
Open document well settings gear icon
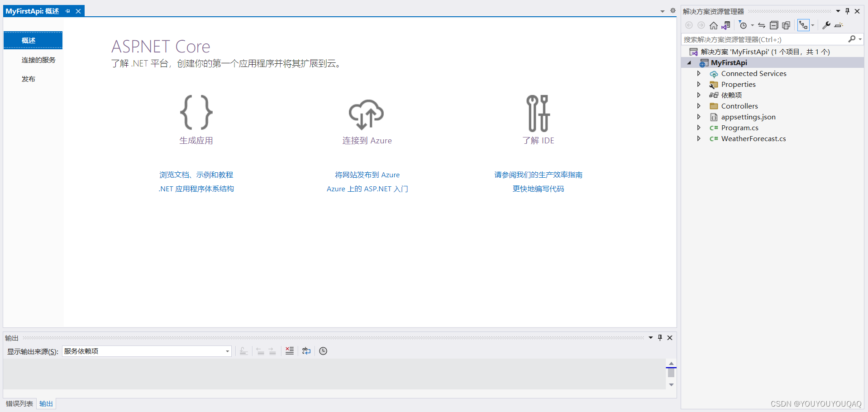tap(672, 11)
